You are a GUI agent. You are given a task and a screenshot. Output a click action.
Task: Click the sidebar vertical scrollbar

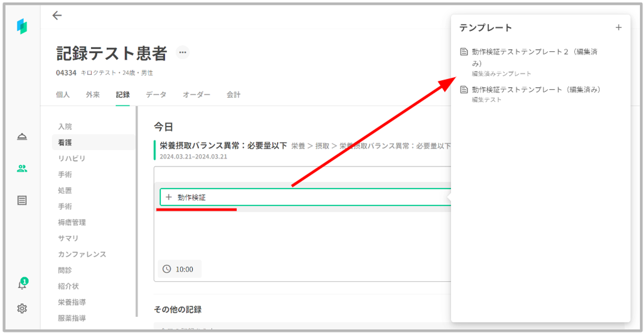137,211
